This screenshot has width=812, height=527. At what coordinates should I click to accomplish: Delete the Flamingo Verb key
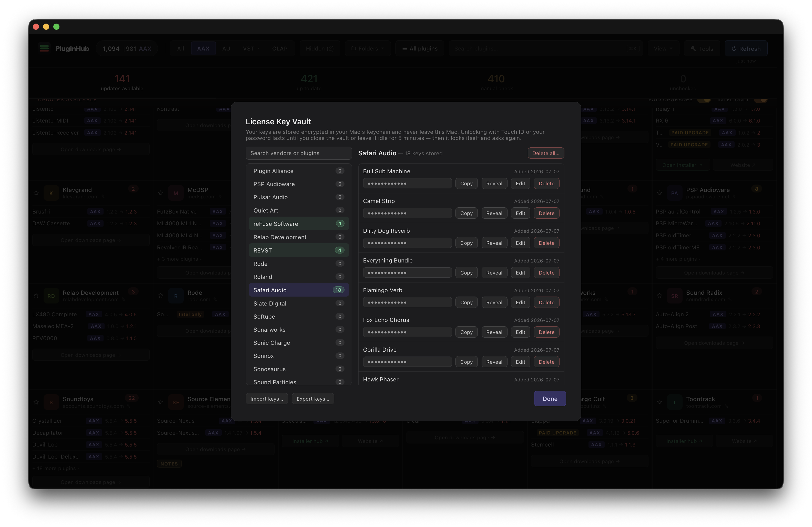tap(546, 302)
